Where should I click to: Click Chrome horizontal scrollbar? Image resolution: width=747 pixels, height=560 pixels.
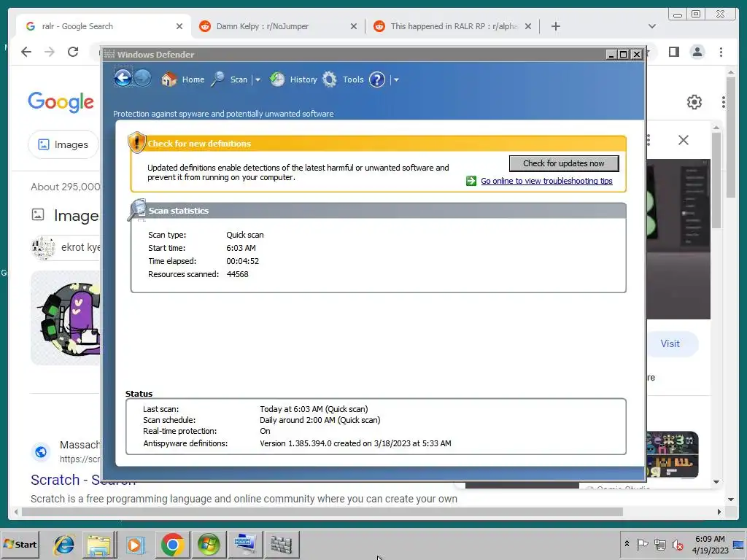(322, 512)
